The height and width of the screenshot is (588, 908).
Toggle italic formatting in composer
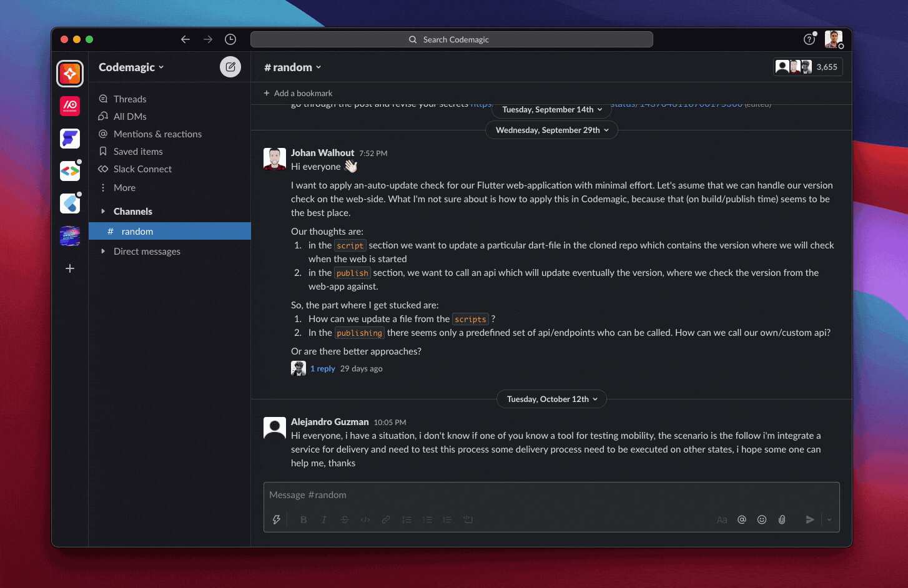pos(324,519)
